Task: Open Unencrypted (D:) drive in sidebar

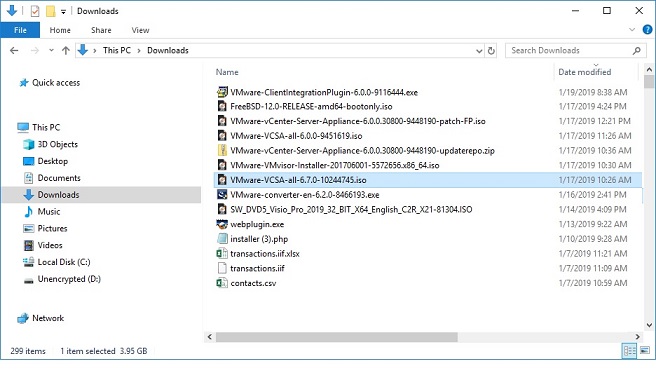Action: (x=69, y=279)
